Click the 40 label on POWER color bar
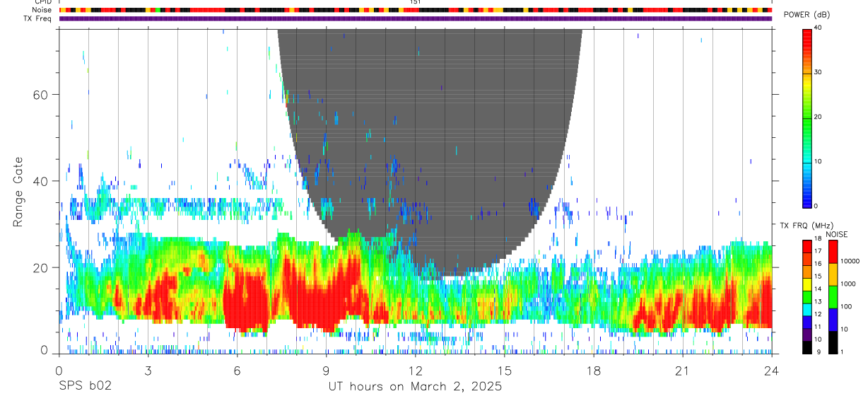Viewport: 868px width, 401px height. (x=818, y=28)
